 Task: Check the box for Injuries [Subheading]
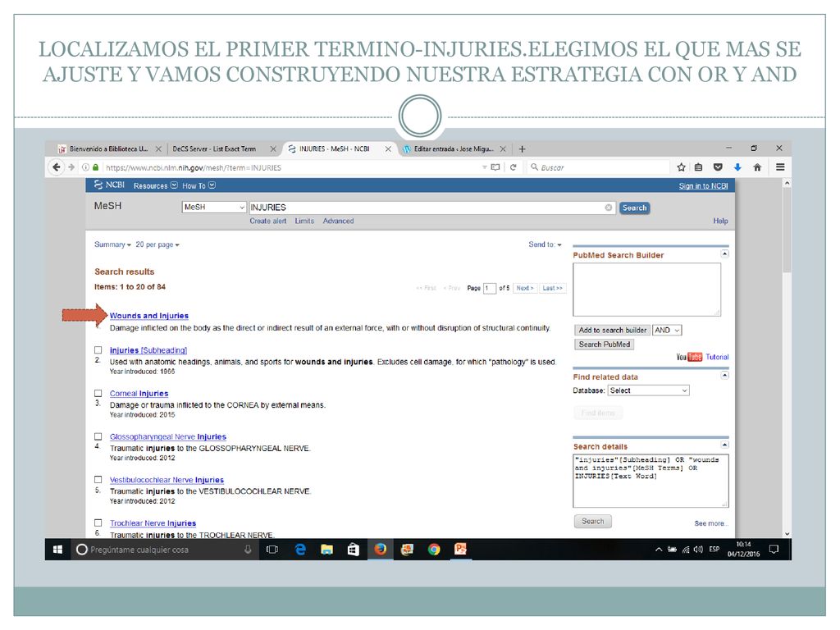coord(98,349)
